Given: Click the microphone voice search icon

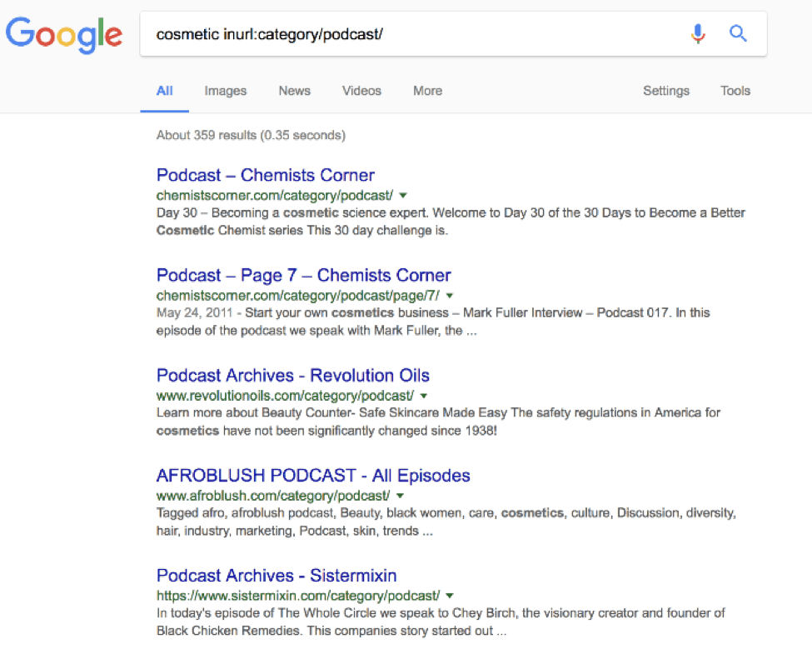Looking at the screenshot, I should pyautogui.click(x=698, y=34).
